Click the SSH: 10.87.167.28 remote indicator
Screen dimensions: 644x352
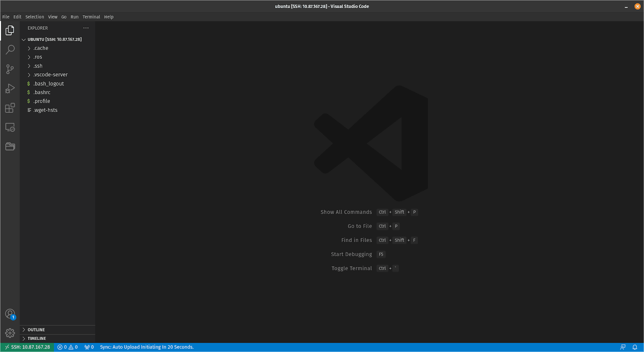(27, 347)
